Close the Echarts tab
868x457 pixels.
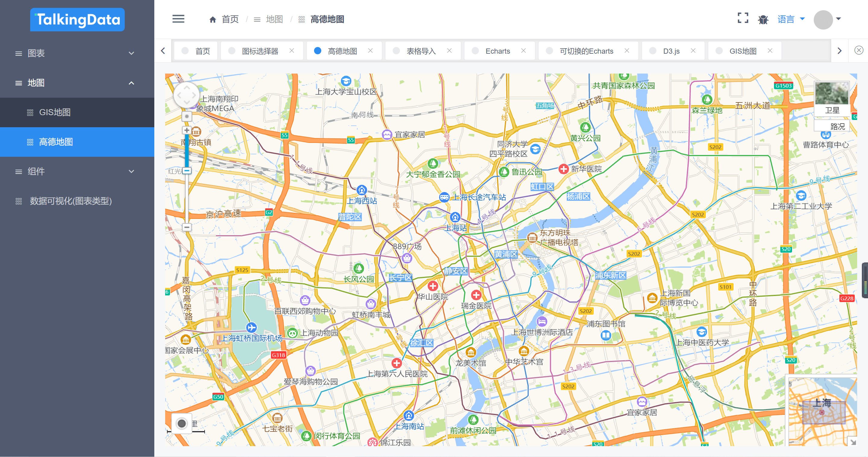523,51
